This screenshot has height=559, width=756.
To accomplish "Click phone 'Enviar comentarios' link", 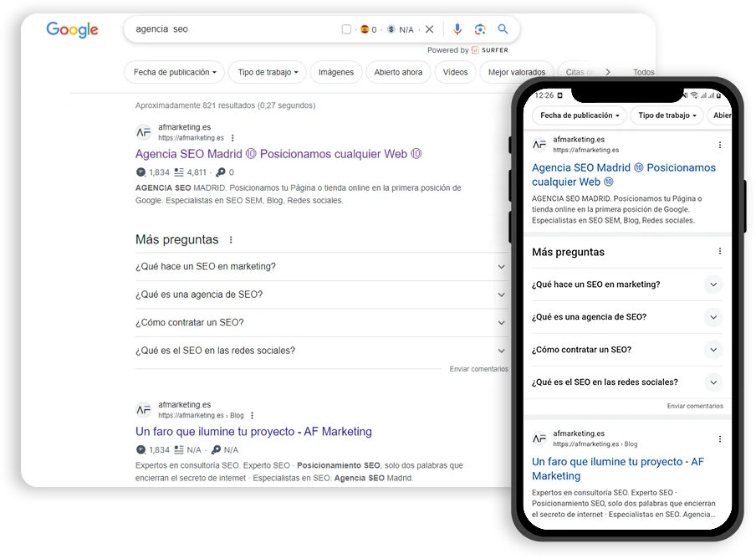I will click(695, 406).
